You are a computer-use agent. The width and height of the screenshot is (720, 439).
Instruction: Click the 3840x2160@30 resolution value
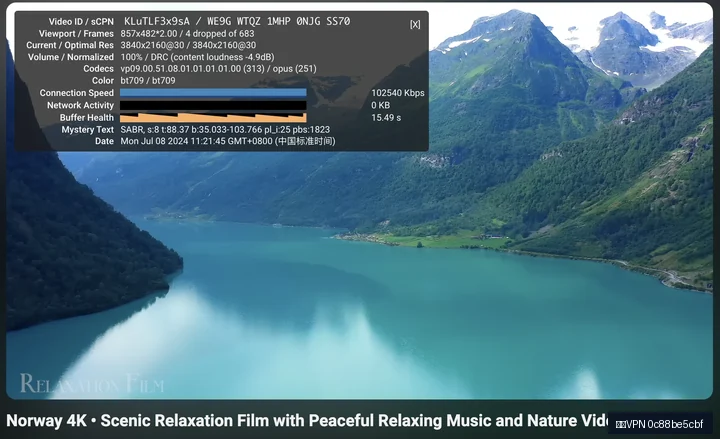188,45
